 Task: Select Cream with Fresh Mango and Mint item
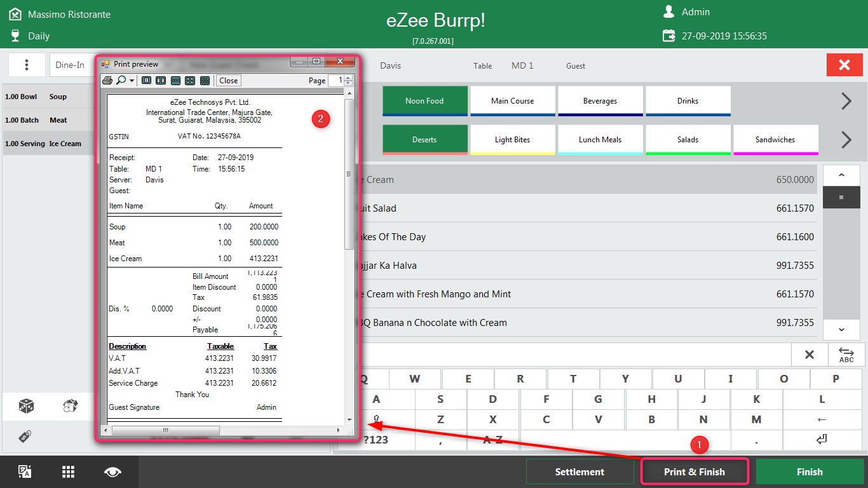588,294
